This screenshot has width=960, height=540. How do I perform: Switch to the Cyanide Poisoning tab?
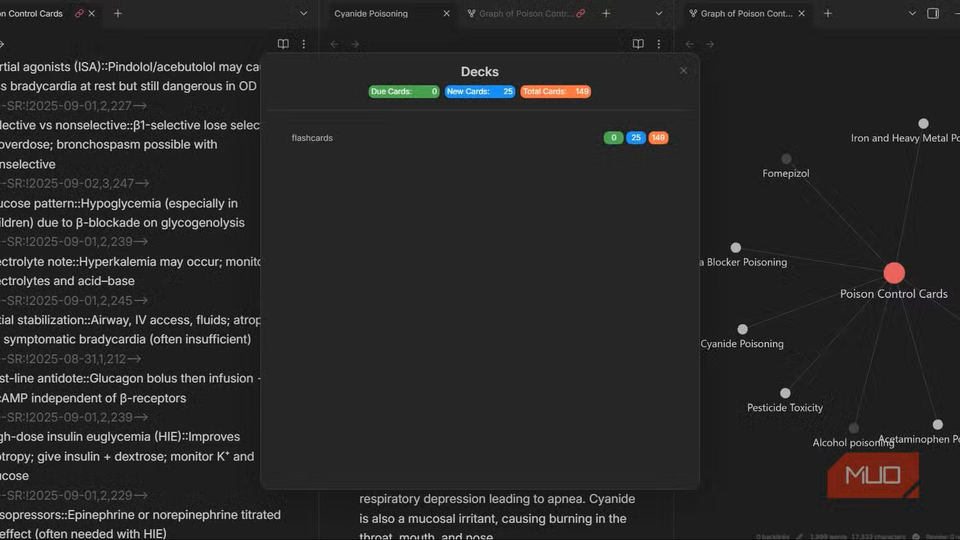point(371,14)
